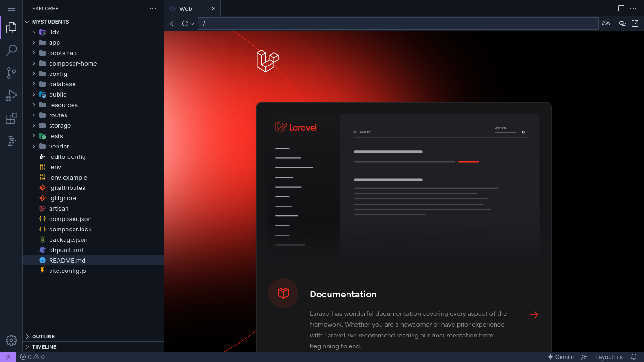Expand the config folder

coord(93,74)
